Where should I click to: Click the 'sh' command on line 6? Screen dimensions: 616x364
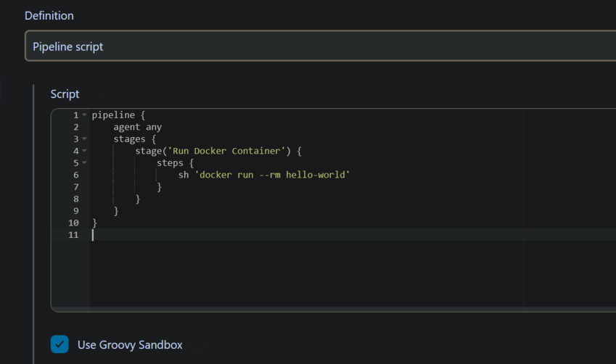(184, 175)
